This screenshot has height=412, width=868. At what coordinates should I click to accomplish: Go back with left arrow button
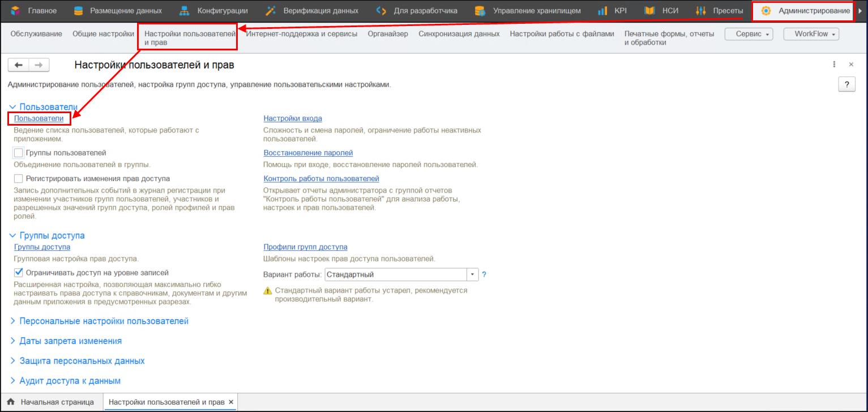point(18,65)
